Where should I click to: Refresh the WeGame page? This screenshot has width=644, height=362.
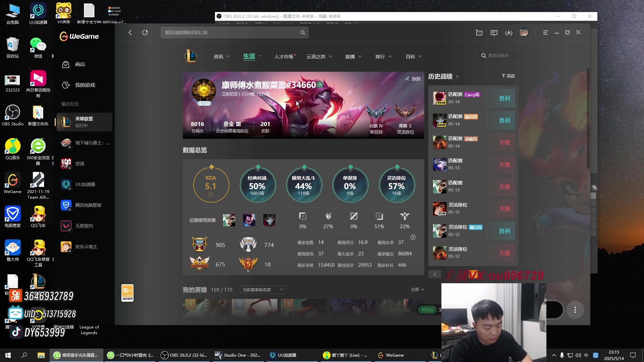coord(145,33)
